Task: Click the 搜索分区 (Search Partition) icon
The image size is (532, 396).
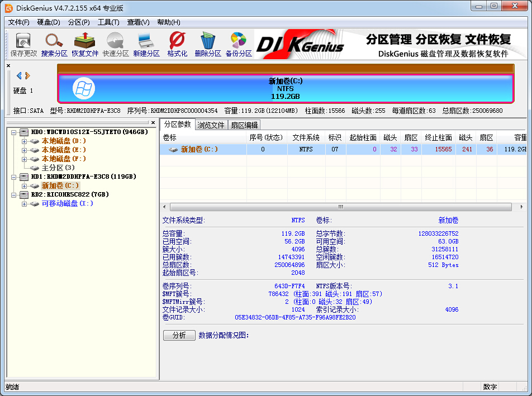Action: click(x=54, y=45)
